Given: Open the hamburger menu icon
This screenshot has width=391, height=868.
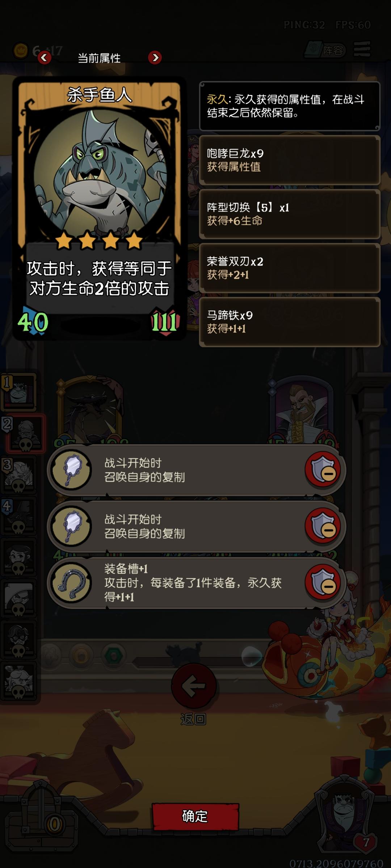Looking at the screenshot, I should [362, 49].
